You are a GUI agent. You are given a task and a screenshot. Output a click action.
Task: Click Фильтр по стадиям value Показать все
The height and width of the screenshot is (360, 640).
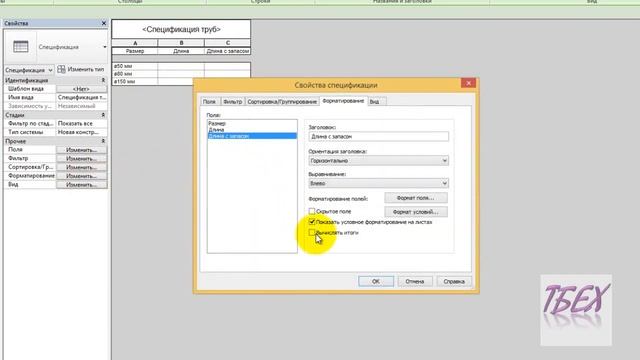point(81,123)
